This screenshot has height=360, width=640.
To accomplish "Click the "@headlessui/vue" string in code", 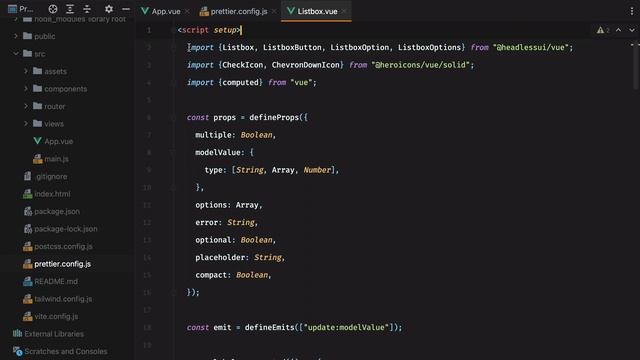I will point(531,47).
